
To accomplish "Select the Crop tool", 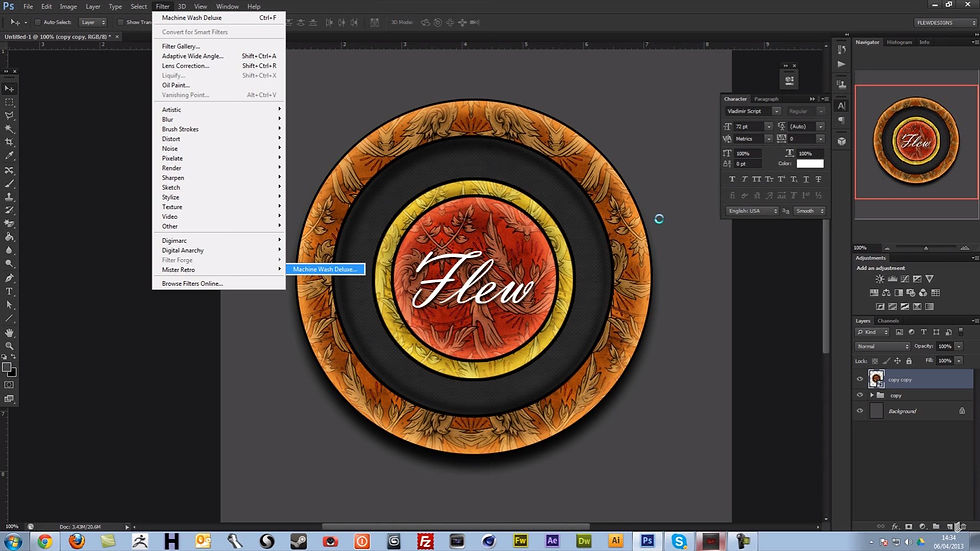I will [9, 142].
